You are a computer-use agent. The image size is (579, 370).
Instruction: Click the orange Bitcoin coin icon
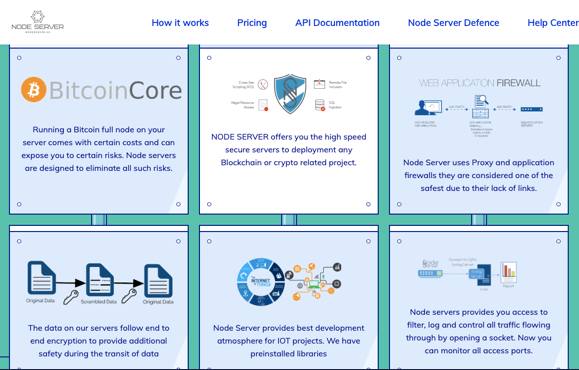(34, 90)
